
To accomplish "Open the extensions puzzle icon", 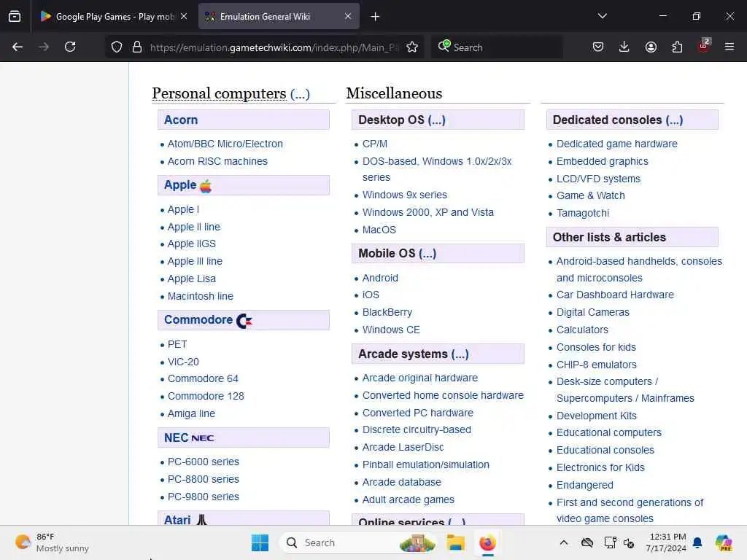I will 677,47.
